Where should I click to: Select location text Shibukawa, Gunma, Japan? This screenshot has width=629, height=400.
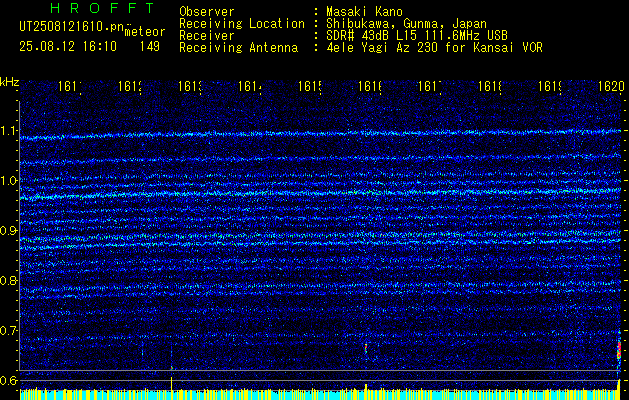point(406,24)
